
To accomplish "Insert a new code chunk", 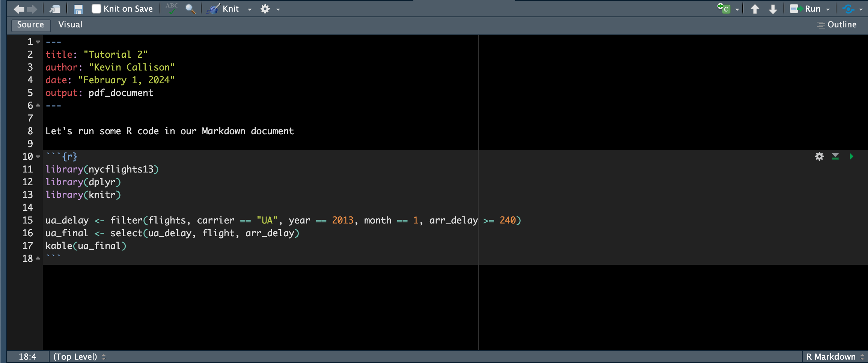I will (x=723, y=9).
